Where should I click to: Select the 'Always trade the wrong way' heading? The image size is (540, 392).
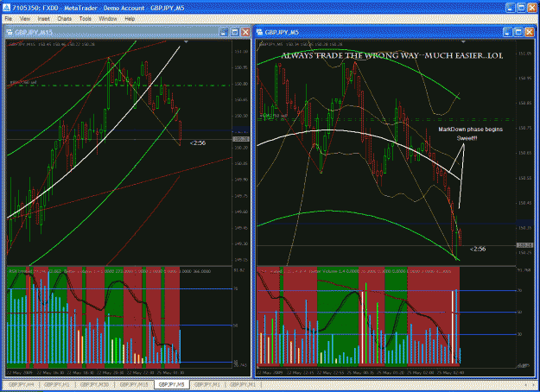[x=392, y=55]
